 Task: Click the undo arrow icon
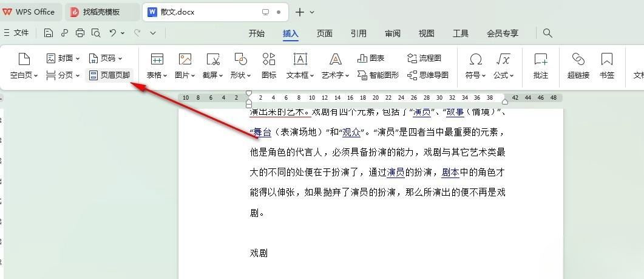click(113, 33)
